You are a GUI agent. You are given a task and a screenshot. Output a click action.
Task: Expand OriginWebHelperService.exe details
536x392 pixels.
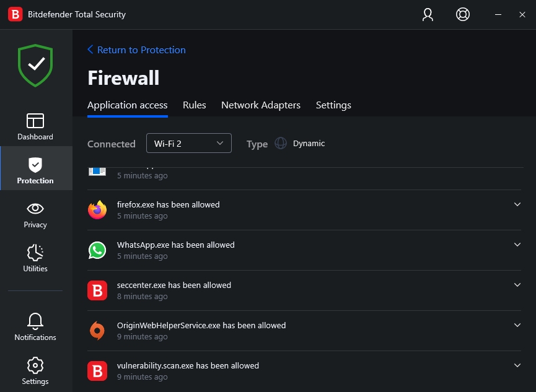[517, 325]
